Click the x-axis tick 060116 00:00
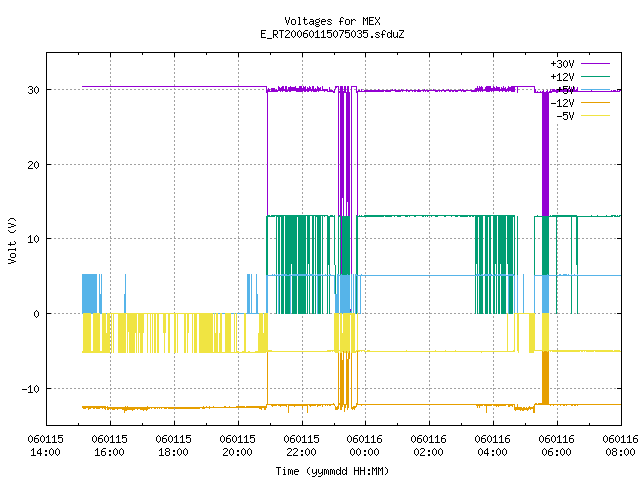Screen dimensions: 640x480 tap(364, 445)
